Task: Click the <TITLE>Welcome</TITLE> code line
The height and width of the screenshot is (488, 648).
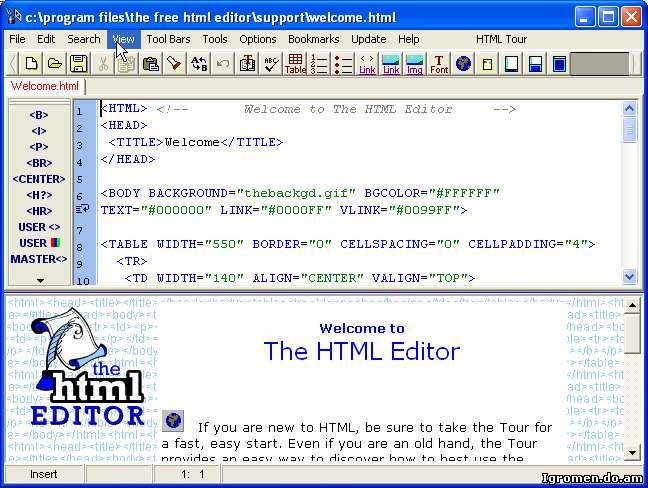Action: (x=196, y=143)
